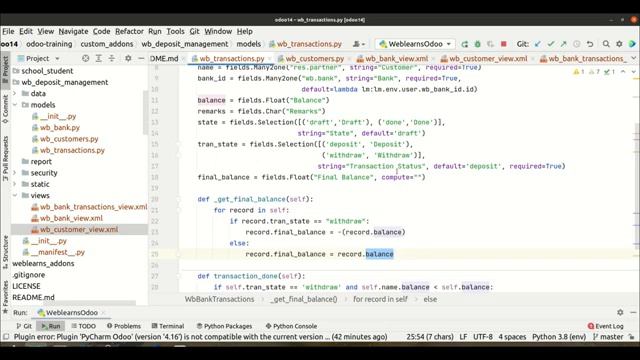Open IDE settings gear in main toolbar

point(619,44)
